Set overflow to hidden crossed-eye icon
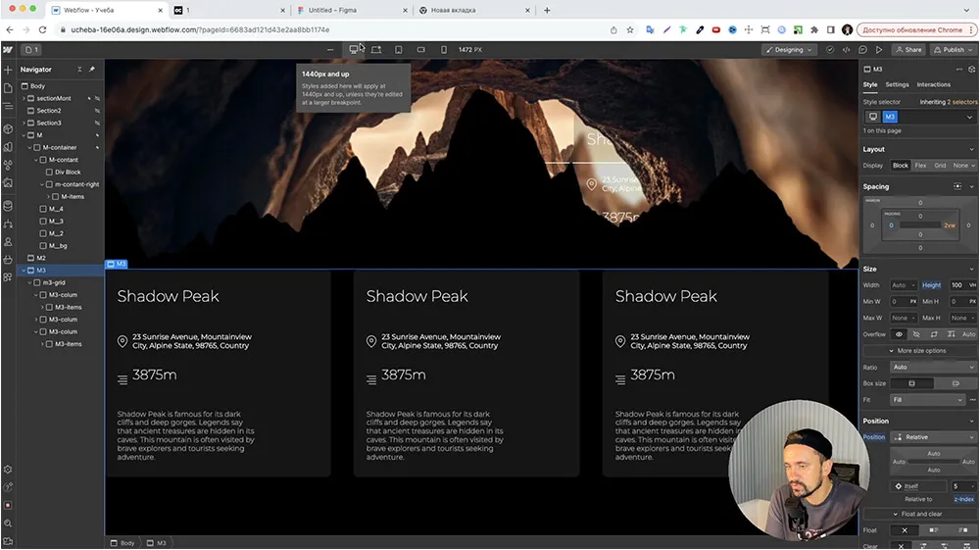 916,334
